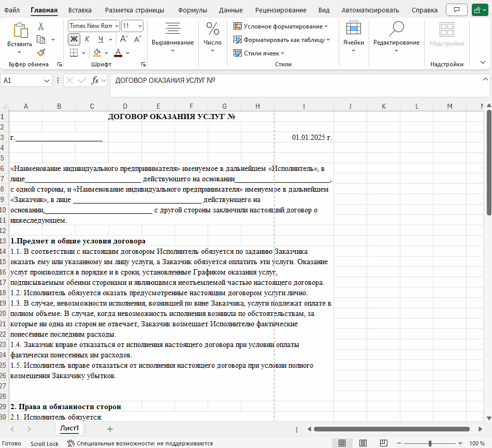Viewport: 492px width, 448px height.
Task: Click the Copy icon in clipboard group
Action: click(x=41, y=39)
